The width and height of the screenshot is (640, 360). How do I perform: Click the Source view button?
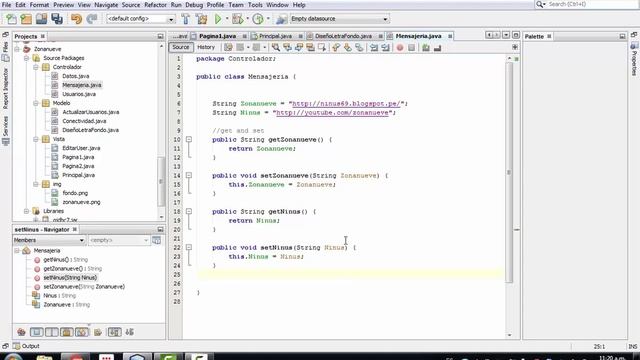[180, 47]
